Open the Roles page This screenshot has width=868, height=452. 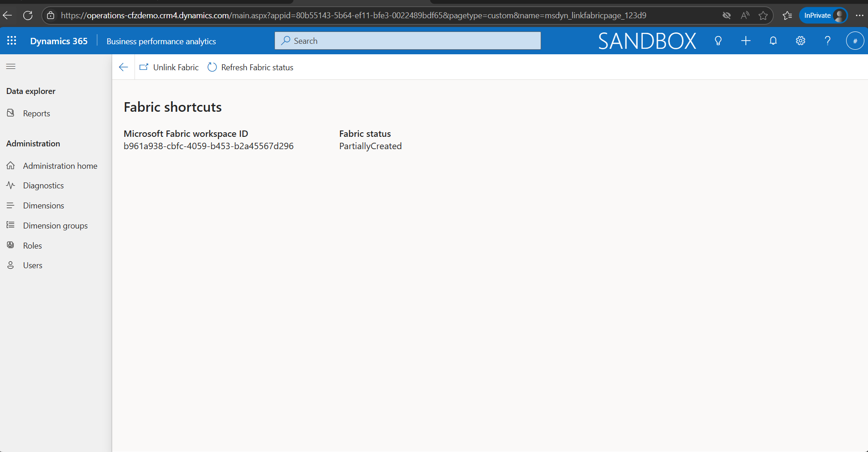(32, 246)
